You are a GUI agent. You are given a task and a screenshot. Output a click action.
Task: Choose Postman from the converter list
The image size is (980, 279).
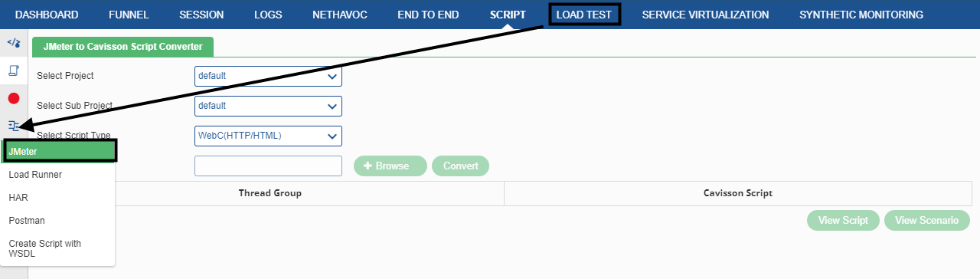[x=27, y=221]
